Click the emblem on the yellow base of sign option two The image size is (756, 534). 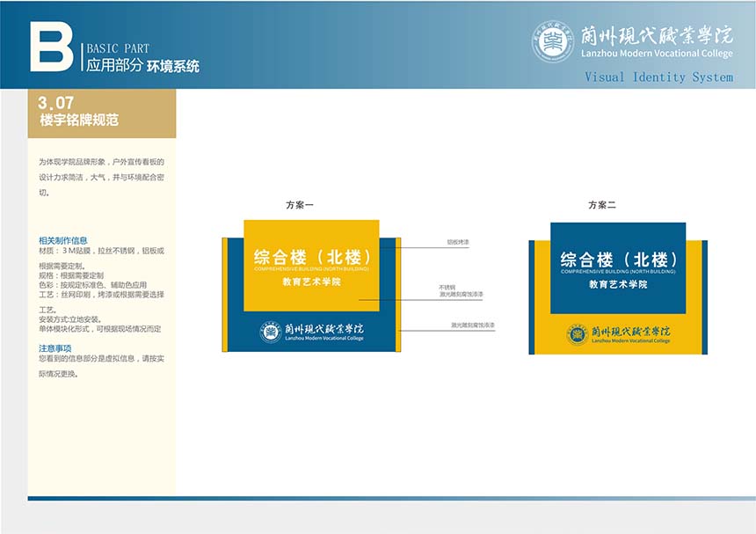(576, 334)
